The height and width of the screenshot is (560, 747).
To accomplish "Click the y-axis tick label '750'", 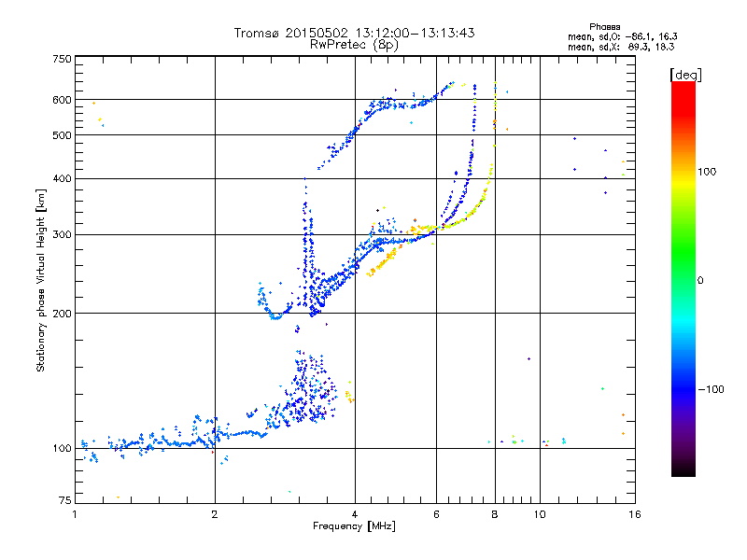I will (x=62, y=59).
